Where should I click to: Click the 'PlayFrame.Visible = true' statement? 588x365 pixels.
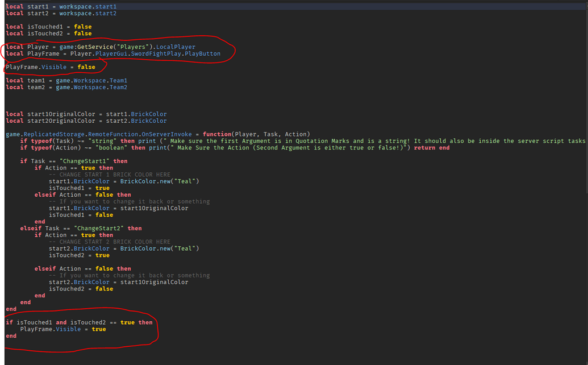[63, 329]
